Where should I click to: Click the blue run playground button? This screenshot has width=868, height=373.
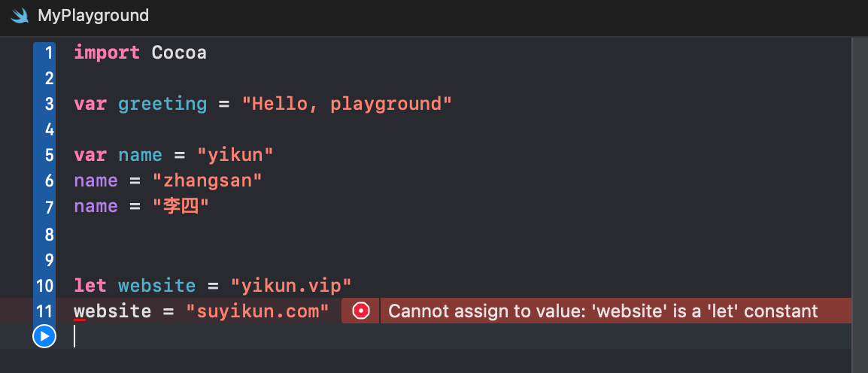(44, 336)
